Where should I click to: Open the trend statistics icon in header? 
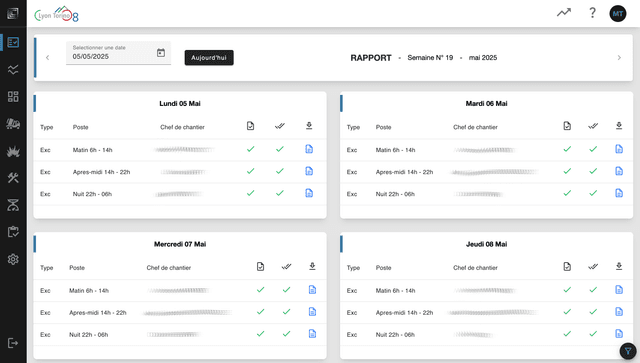click(x=564, y=13)
